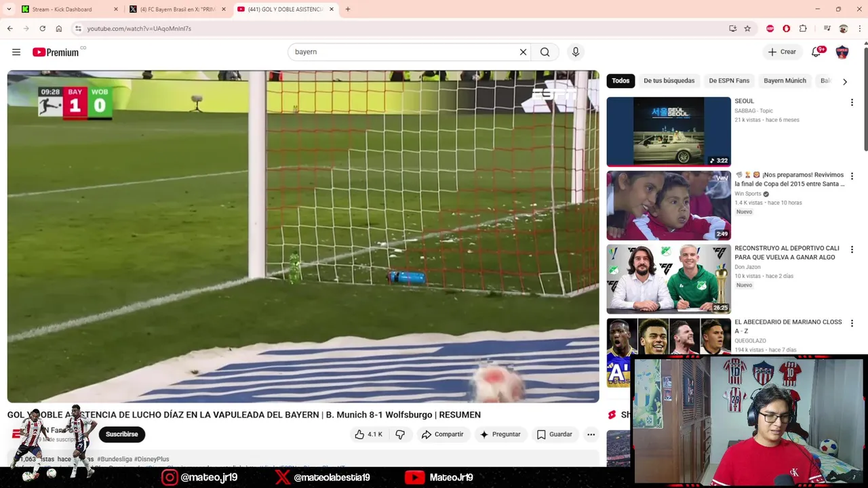Open the Don Jazon channel name
Viewport: 868px width, 488px height.
(x=747, y=267)
